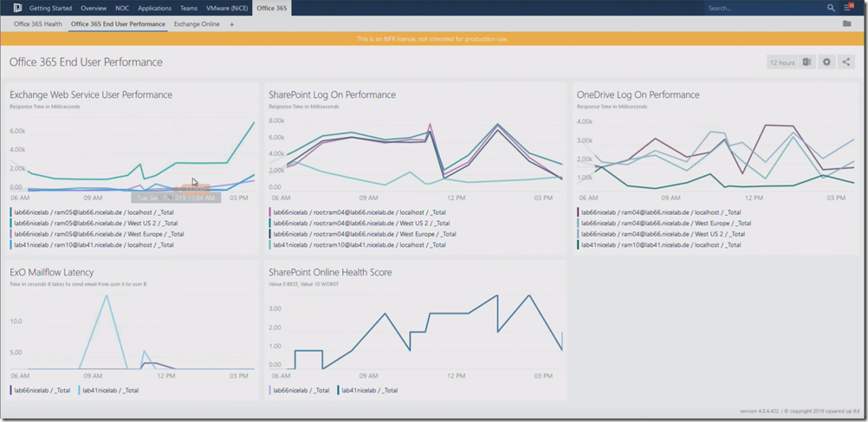Click 10.0 axis label in ExO Mailflow chart
This screenshot has height=422, width=868.
(16, 321)
